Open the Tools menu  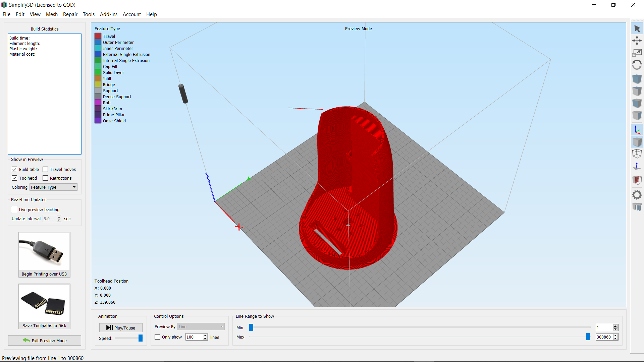tap(88, 14)
